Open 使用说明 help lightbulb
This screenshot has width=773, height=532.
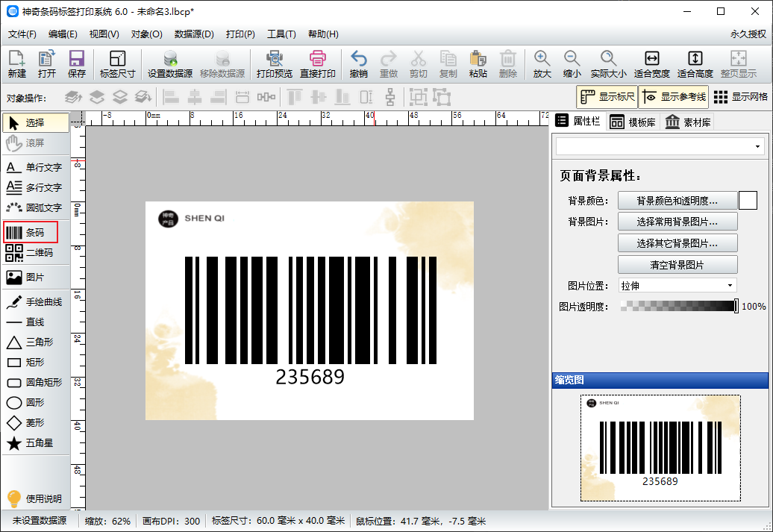coord(34,498)
